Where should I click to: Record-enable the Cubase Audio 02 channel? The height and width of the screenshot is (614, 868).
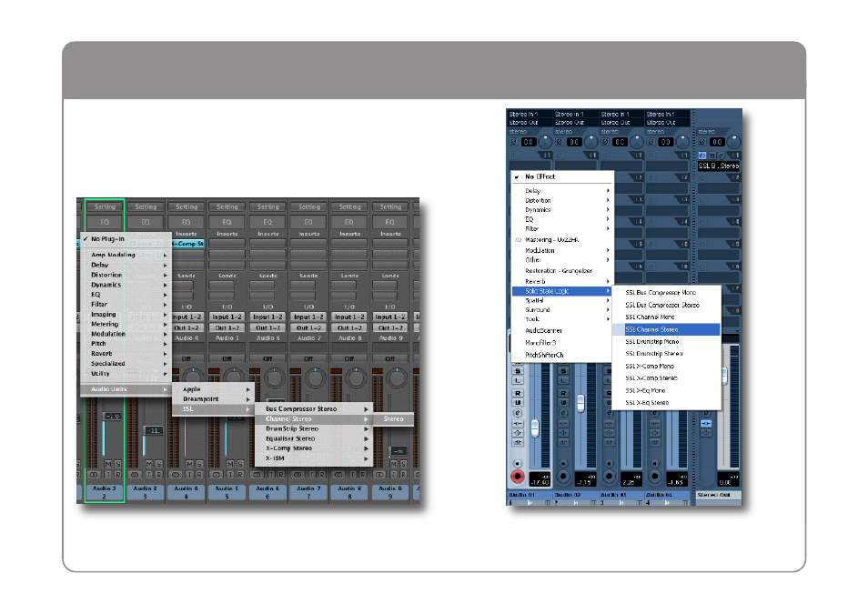tap(563, 476)
